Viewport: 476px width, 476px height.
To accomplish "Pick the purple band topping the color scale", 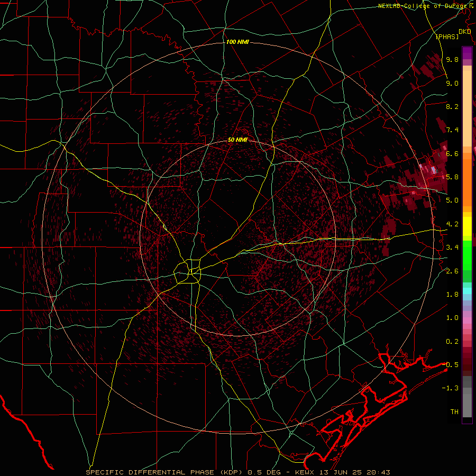I will pyautogui.click(x=467, y=53).
